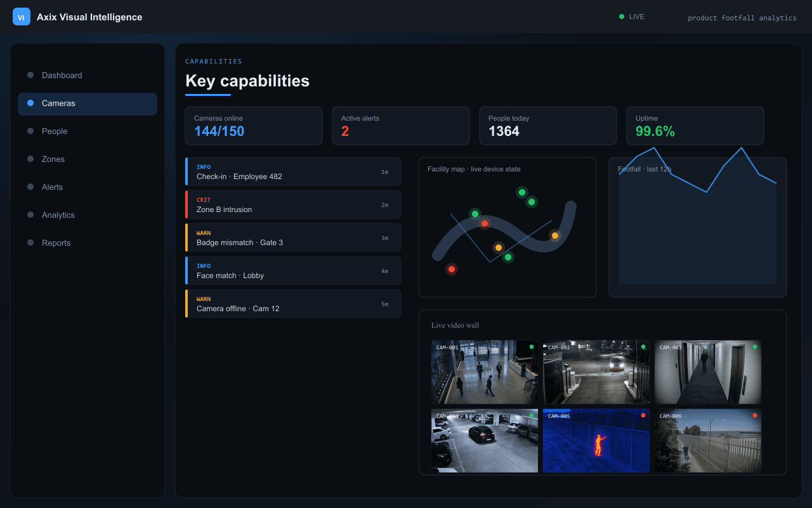This screenshot has width=812, height=508.
Task: Select the People today 1364 card
Action: tap(548, 126)
